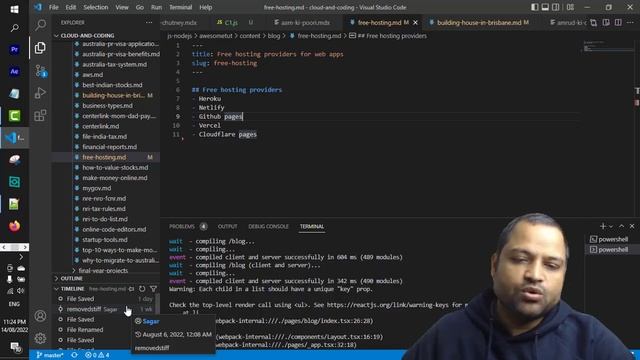The width and height of the screenshot is (640, 360).
Task: Open the terminal launch profile dropdown arrow
Action: click(611, 226)
